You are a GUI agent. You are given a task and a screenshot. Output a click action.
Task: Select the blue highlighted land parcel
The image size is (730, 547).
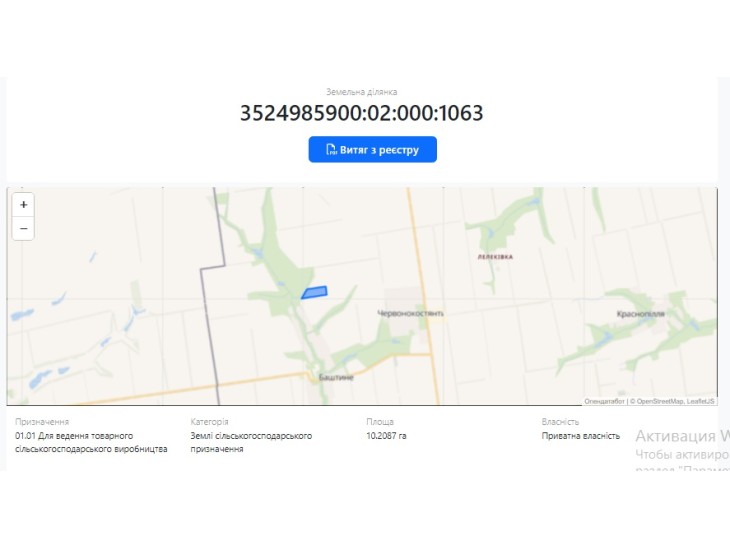coord(315,292)
